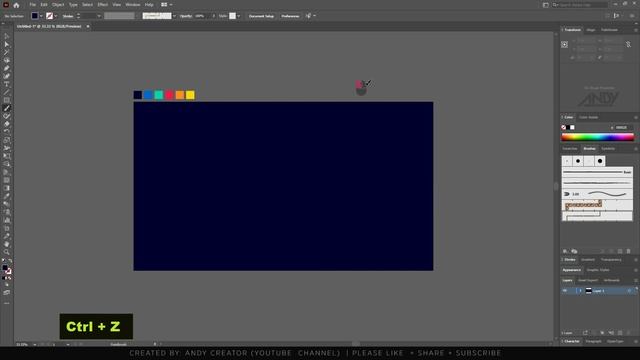Swap fill and stroke colors
Viewport: 640px width, 360px height.
coord(10,261)
